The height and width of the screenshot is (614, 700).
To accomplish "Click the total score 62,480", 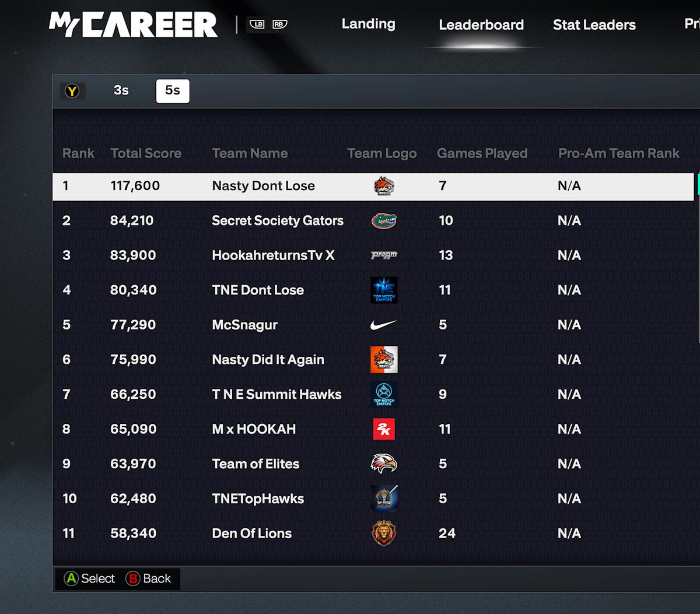I will [x=133, y=499].
